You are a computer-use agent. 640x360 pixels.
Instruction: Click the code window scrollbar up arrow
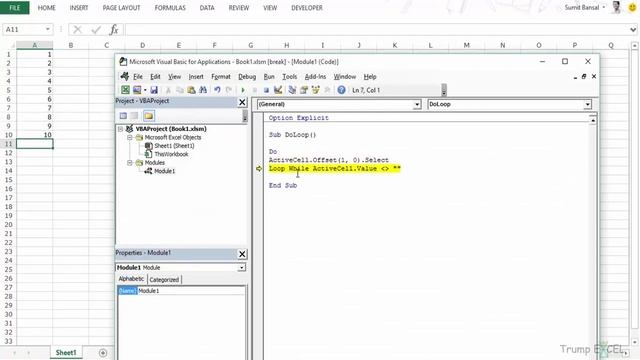(x=593, y=120)
